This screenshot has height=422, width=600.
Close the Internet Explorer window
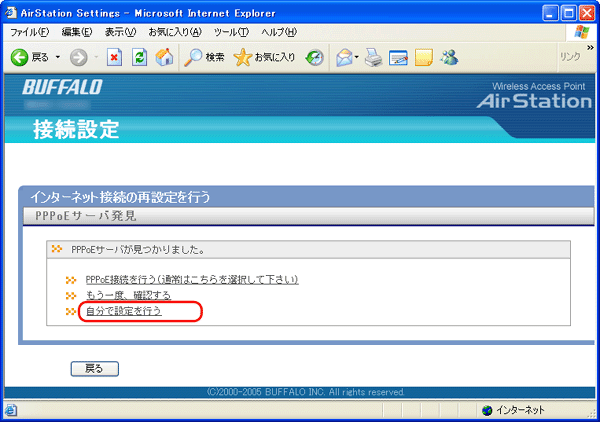[587, 13]
